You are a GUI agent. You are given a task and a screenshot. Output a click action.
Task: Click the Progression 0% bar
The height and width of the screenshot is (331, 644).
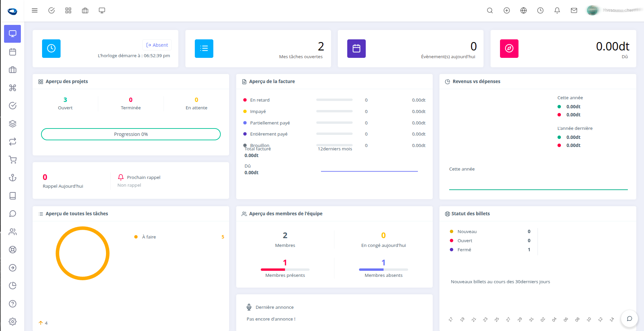pos(131,134)
